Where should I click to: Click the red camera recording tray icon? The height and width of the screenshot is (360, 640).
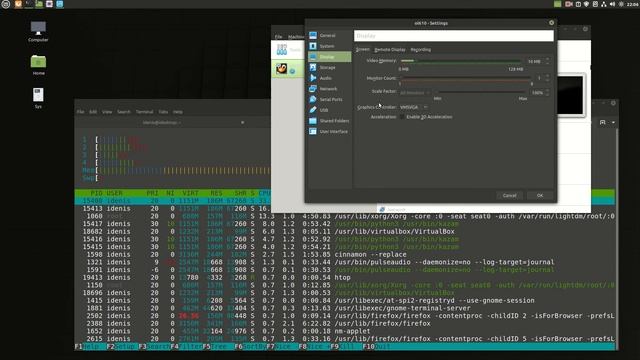point(569,4)
